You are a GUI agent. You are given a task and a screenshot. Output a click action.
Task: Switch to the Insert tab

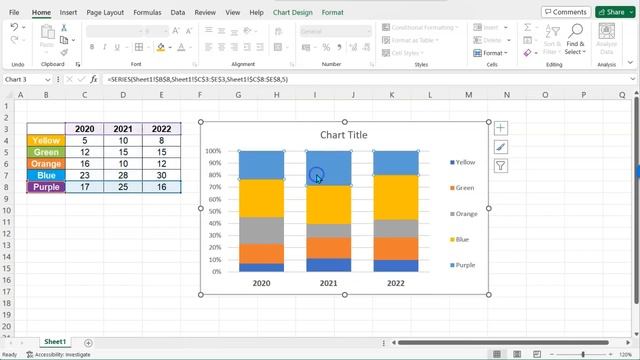[68, 12]
